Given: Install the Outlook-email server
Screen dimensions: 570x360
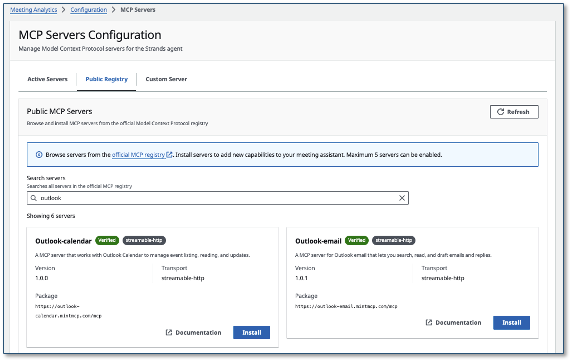Looking at the screenshot, I should pos(511,323).
